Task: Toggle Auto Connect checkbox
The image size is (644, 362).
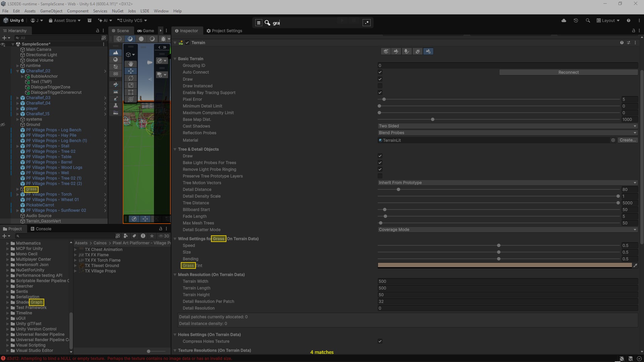Action: coord(380,72)
